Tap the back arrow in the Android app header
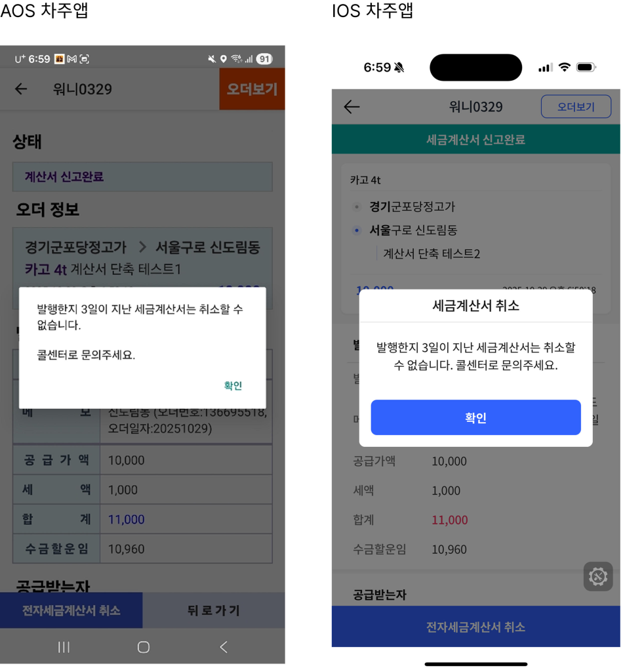623x672 pixels. click(x=21, y=89)
